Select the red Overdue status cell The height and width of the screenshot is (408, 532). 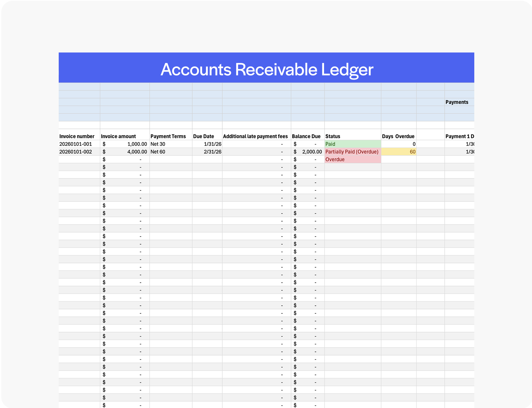point(353,159)
